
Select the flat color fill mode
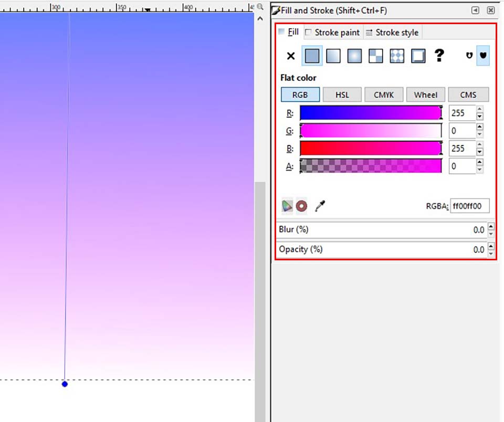(x=312, y=56)
